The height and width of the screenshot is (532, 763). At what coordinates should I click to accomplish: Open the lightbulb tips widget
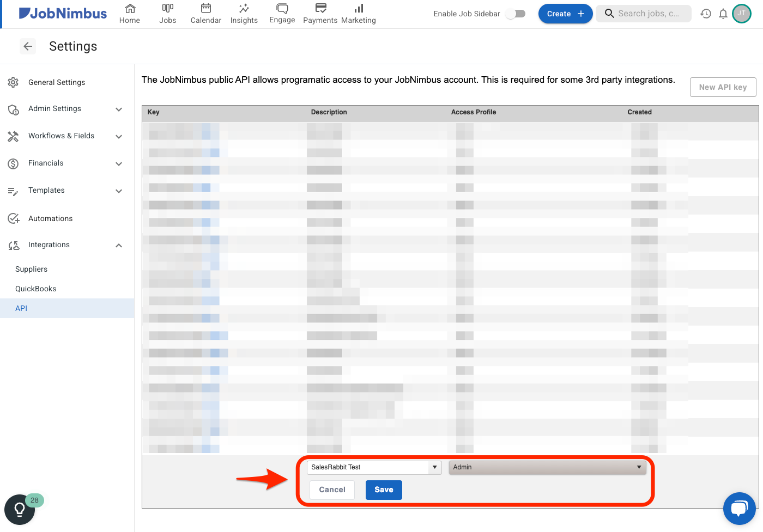click(x=20, y=510)
